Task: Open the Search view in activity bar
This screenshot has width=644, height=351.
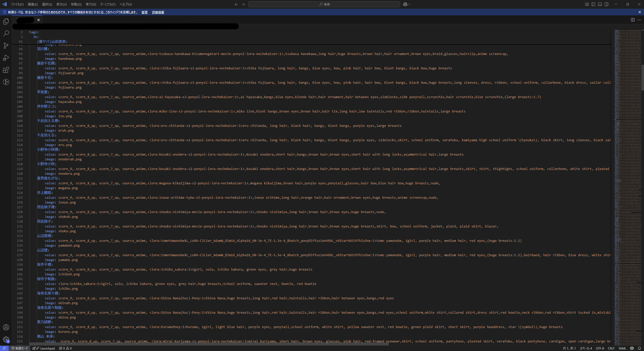Action: point(6,34)
